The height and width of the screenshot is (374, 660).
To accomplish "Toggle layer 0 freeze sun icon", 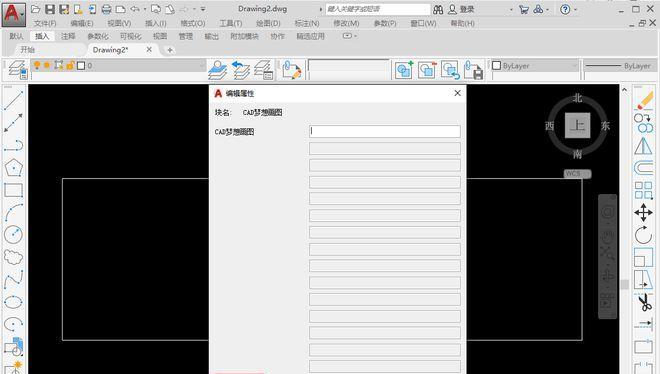I will pyautogui.click(x=47, y=65).
